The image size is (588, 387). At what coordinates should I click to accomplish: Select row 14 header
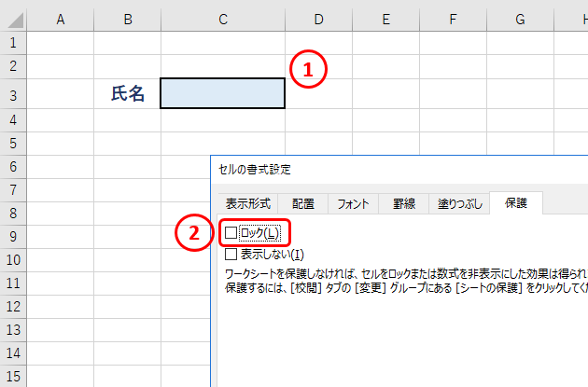(x=13, y=352)
